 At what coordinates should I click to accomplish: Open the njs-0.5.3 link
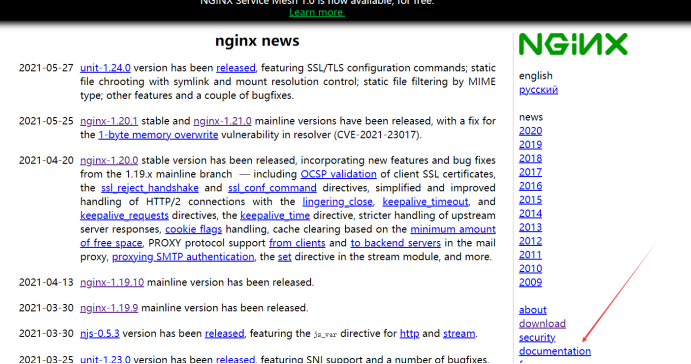point(100,334)
